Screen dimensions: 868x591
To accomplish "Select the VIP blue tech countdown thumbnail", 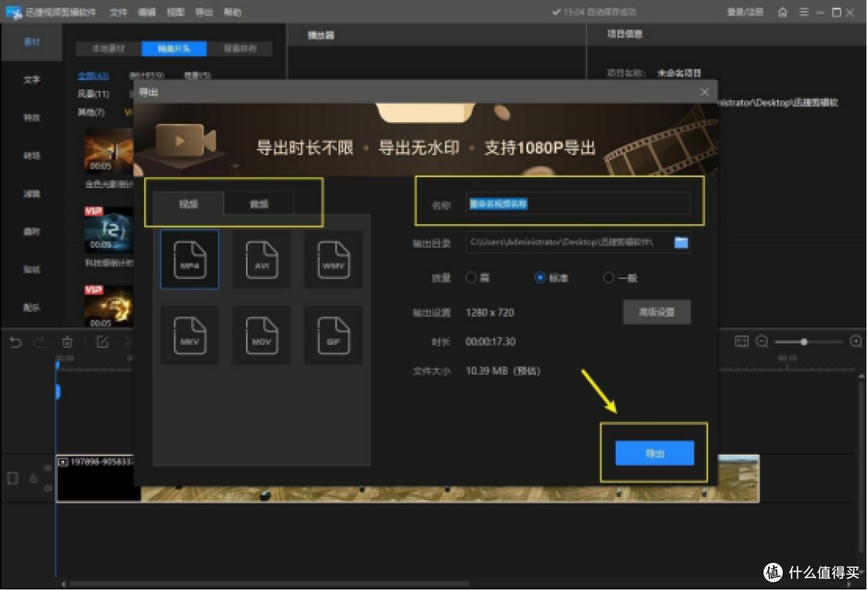I will pos(108,229).
